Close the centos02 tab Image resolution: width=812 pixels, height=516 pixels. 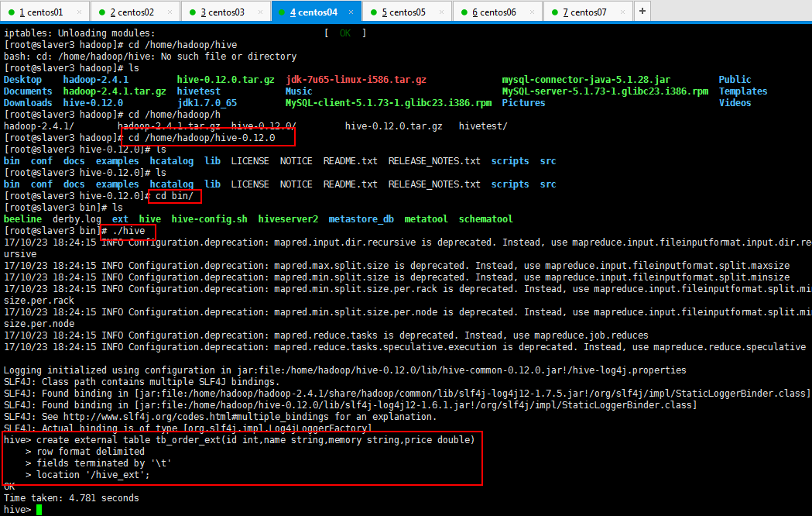(170, 12)
